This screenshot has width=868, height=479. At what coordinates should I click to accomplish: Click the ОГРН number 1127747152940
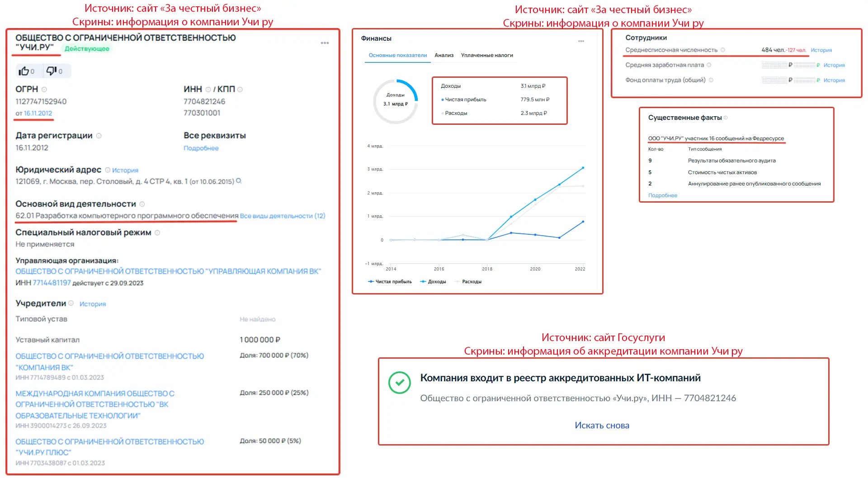(x=41, y=101)
